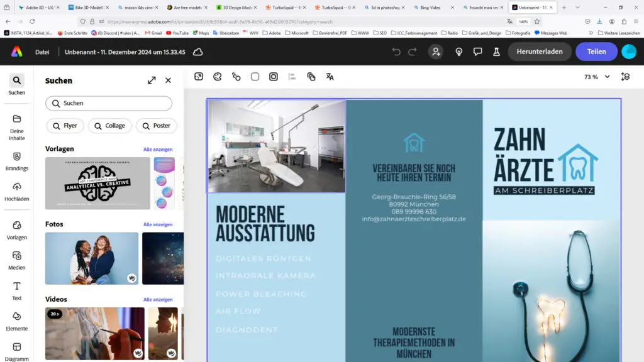Open the Elemente sidebar panel

coord(16,321)
